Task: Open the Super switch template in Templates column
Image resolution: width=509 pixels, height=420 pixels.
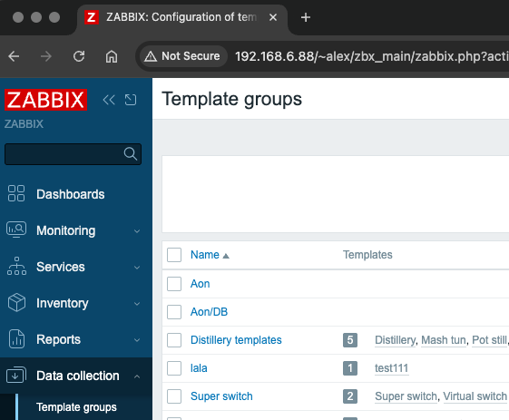Action: [406, 396]
